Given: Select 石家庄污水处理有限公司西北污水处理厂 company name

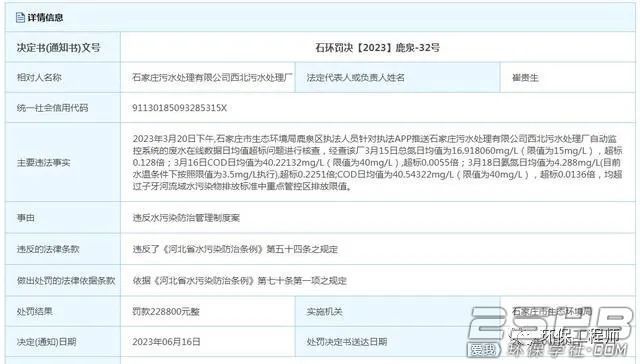Looking at the screenshot, I should [212, 78].
